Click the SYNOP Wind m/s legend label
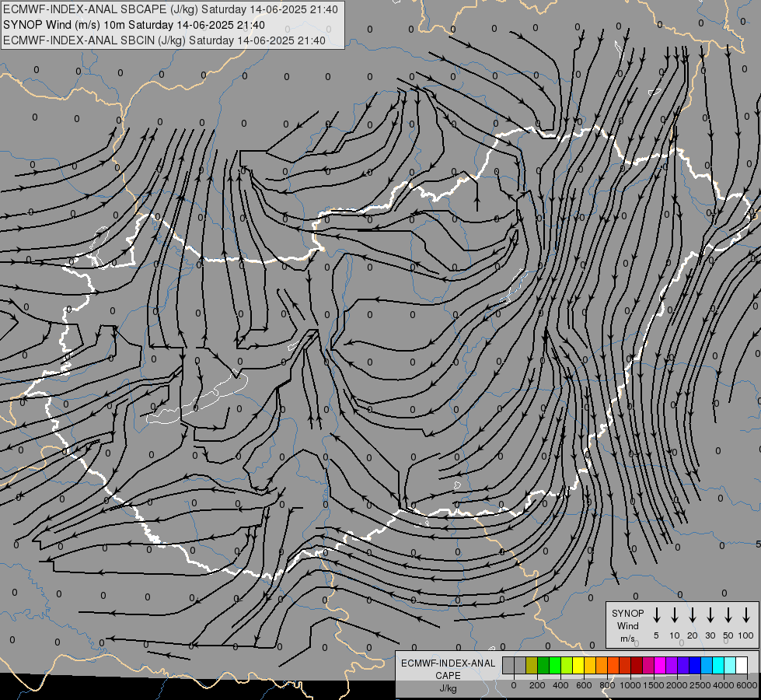Viewport: 761px width, 700px height. pyautogui.click(x=627, y=625)
